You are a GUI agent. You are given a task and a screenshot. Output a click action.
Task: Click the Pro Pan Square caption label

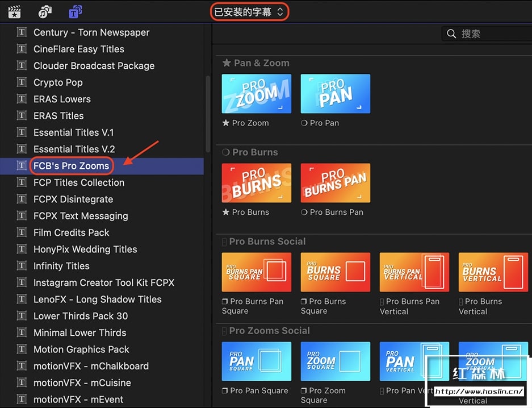[x=255, y=391]
